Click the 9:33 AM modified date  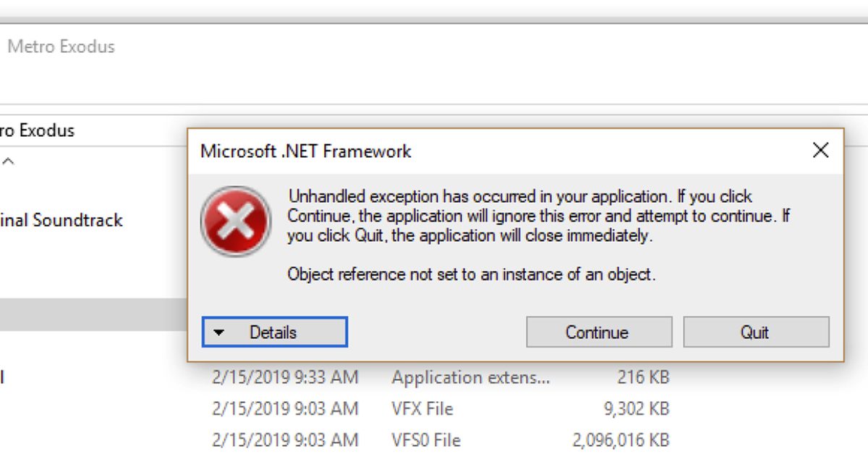click(285, 377)
